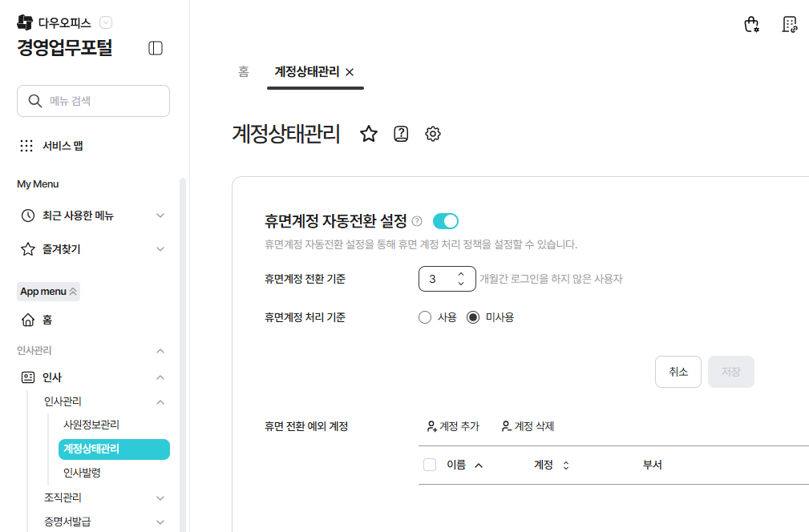The image size is (809, 532).
Task: Open the help guide icon beside title
Action: click(x=401, y=134)
